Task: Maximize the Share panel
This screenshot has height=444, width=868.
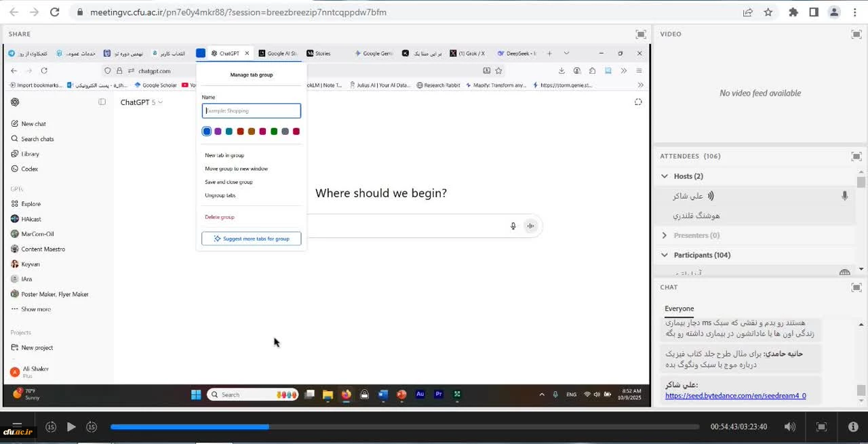Action: point(640,34)
